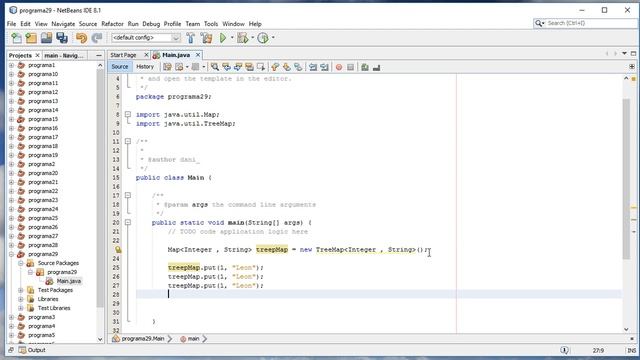The width and height of the screenshot is (640, 360).
Task: Toggle Highlight Search icon
Action: [249, 67]
